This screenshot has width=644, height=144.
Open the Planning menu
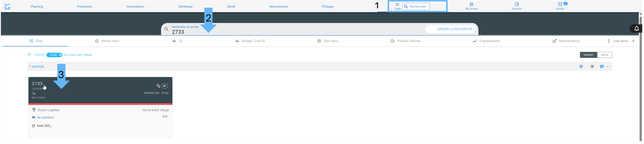click(x=37, y=7)
